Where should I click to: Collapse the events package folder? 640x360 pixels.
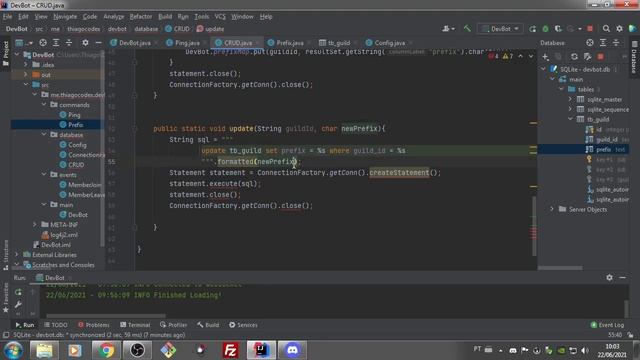click(x=44, y=174)
